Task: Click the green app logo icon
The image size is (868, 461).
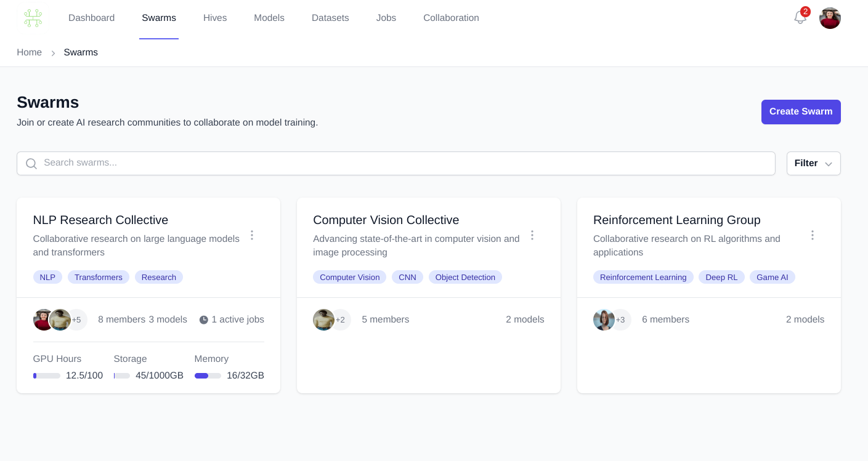Action: pyautogui.click(x=33, y=18)
